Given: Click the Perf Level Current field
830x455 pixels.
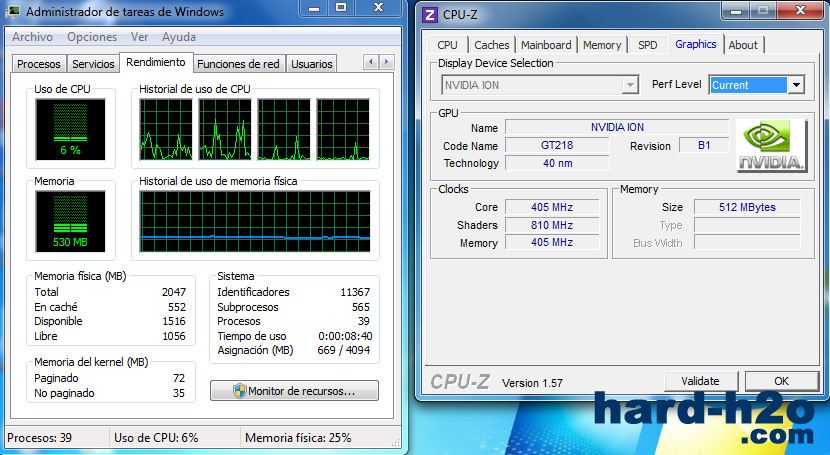Looking at the screenshot, I should click(x=748, y=85).
